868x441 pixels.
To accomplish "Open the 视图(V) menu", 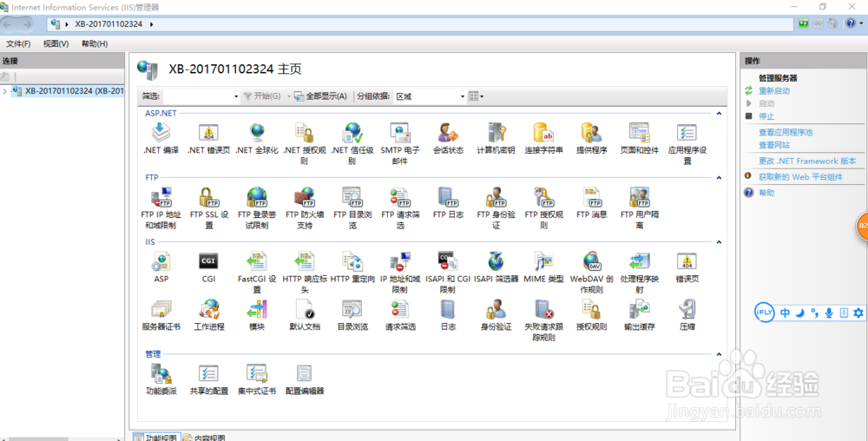I will pyautogui.click(x=56, y=43).
